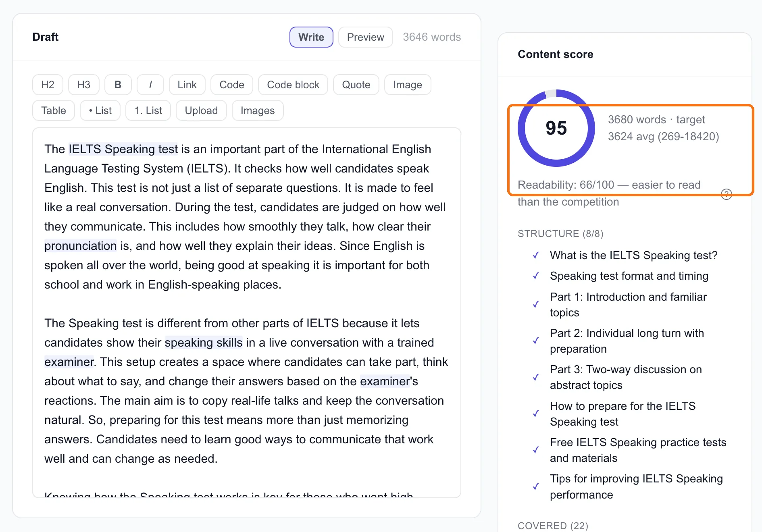Insert an H3 heading
The height and width of the screenshot is (532, 762).
tap(84, 85)
